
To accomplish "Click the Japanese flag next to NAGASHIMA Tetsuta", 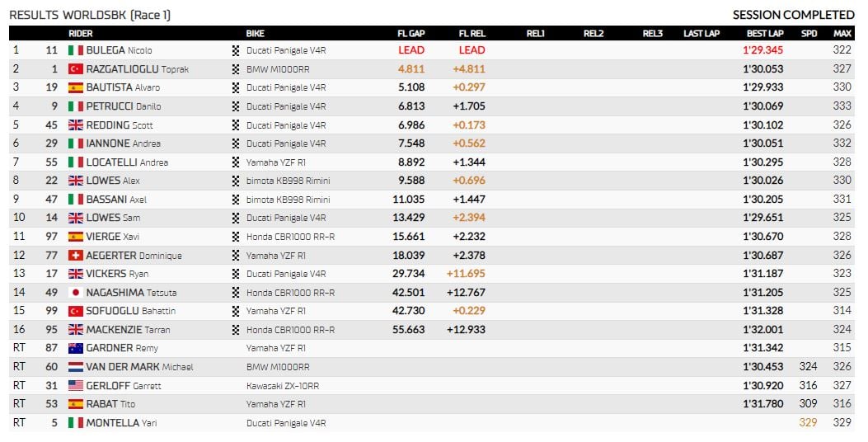I will pos(76,293).
